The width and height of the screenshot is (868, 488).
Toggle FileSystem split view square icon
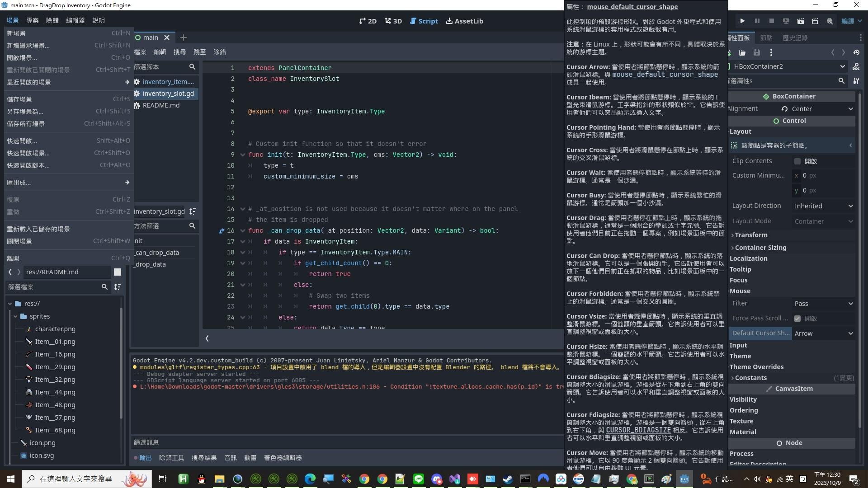pos(118,272)
